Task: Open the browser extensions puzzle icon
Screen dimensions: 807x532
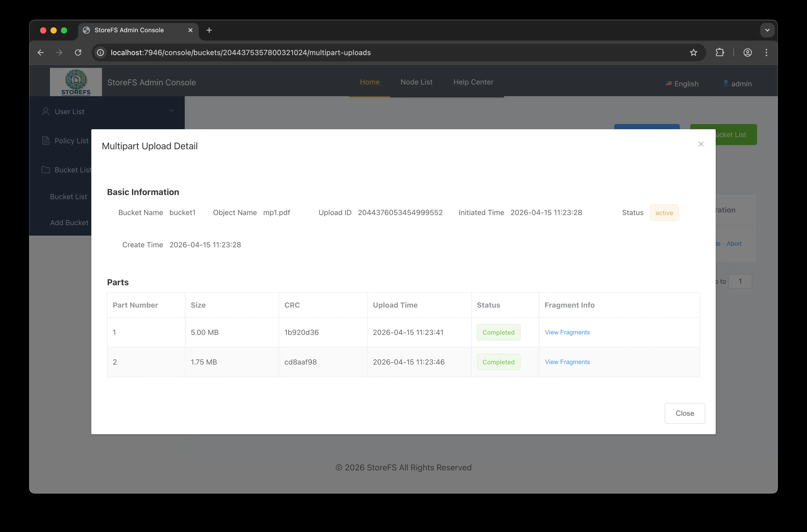Action: pos(719,53)
